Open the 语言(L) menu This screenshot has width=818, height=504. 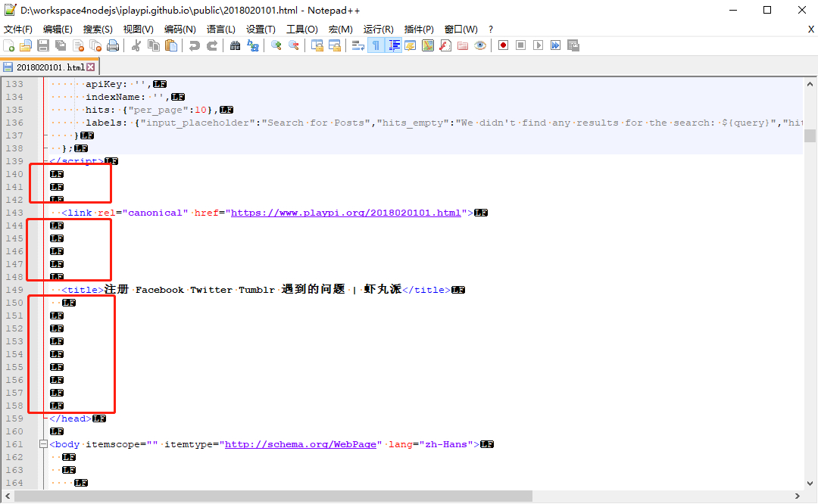click(x=220, y=30)
